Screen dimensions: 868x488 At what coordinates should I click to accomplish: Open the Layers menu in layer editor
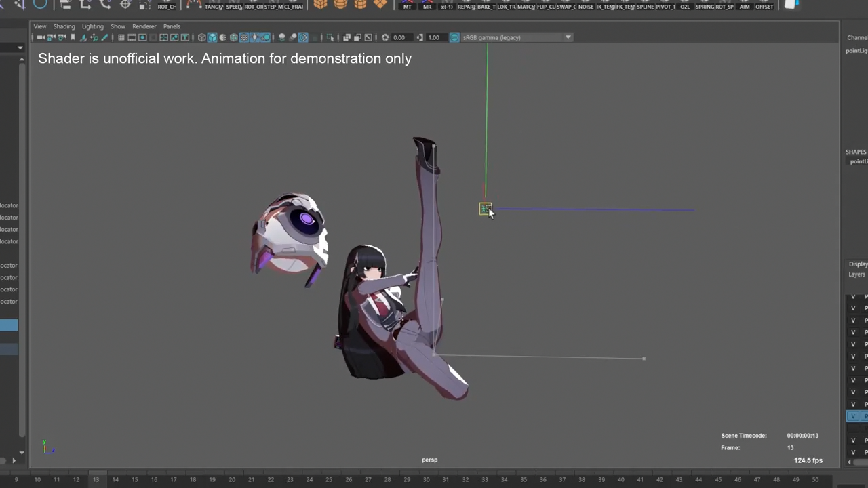coord(856,274)
